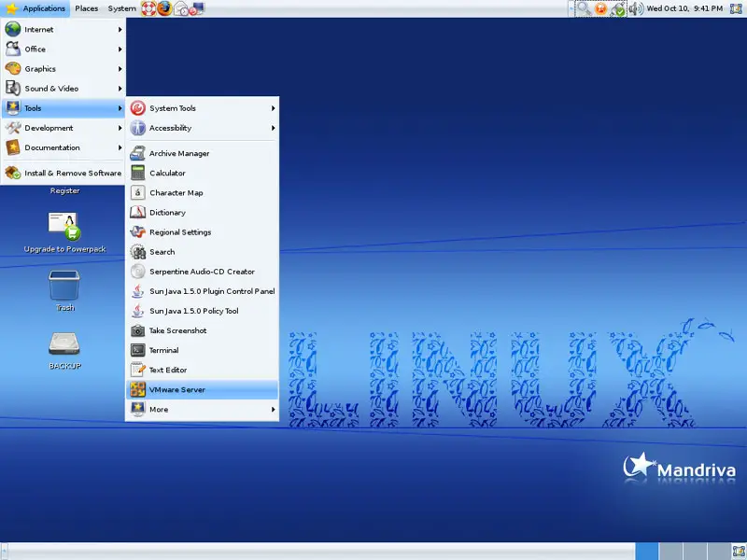The width and height of the screenshot is (747, 560).
Task: Click the Character Map icon
Action: click(x=137, y=193)
